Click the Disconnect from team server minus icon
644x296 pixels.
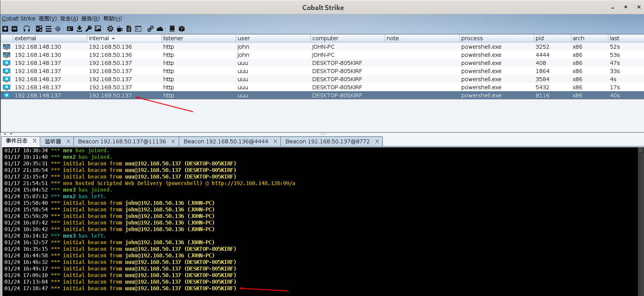point(14,29)
